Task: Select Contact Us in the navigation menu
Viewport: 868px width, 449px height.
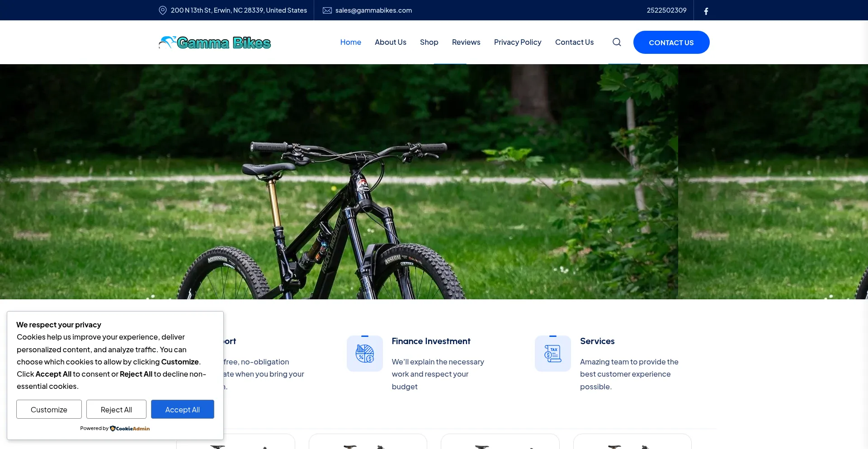Action: pos(574,42)
